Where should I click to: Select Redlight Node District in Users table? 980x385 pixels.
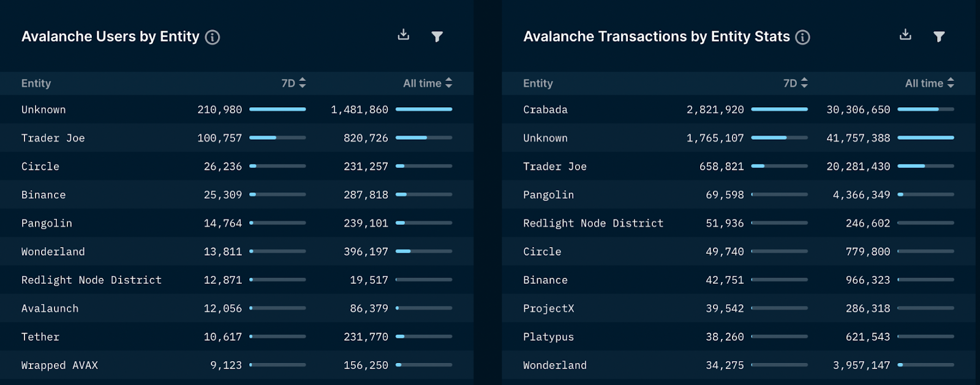91,280
